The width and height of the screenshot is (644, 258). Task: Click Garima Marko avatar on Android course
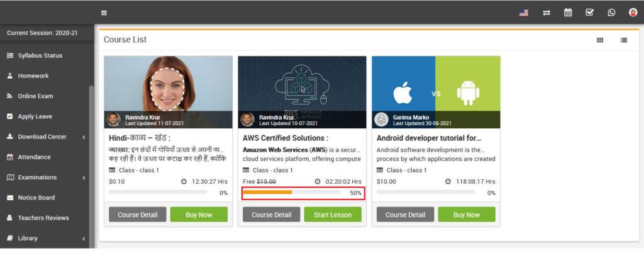point(382,120)
